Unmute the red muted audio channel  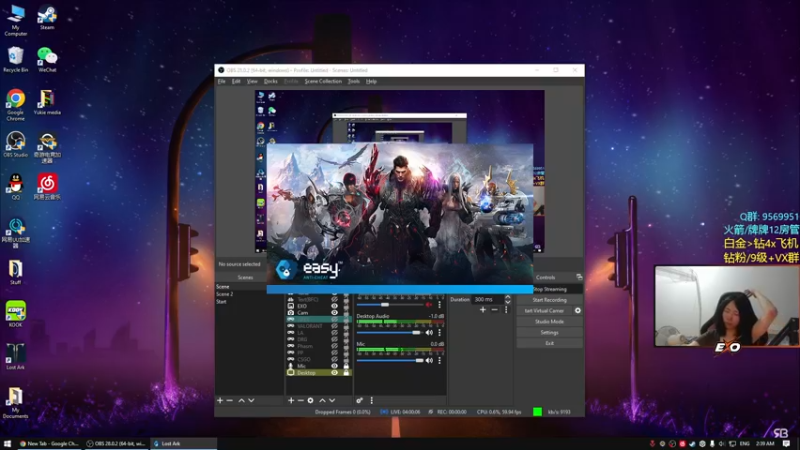click(429, 305)
